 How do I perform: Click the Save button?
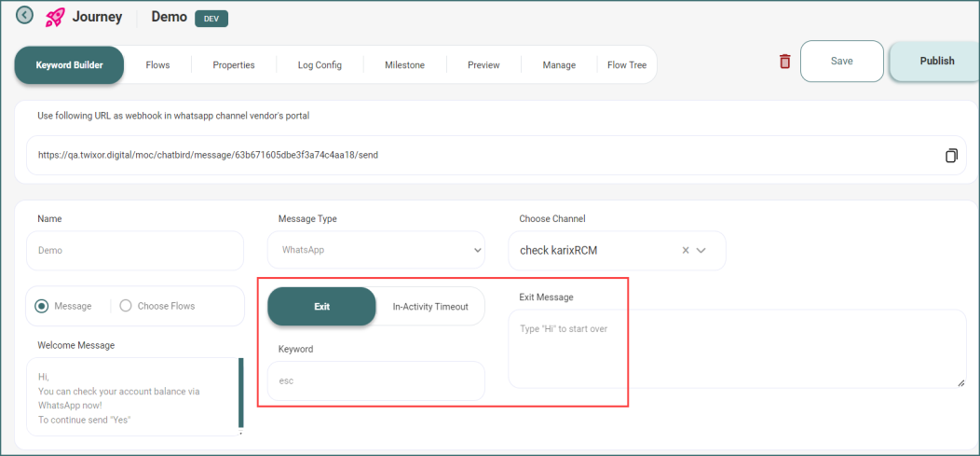click(x=841, y=62)
